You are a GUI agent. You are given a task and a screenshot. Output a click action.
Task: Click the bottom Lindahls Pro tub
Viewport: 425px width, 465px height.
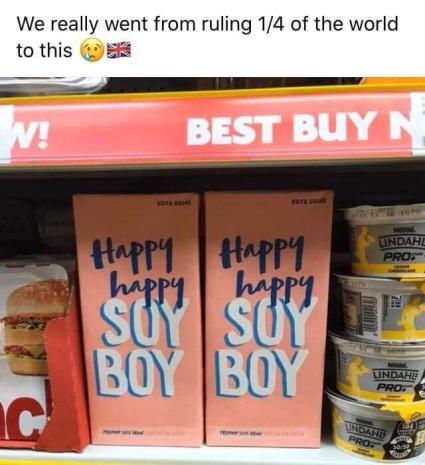point(377,426)
